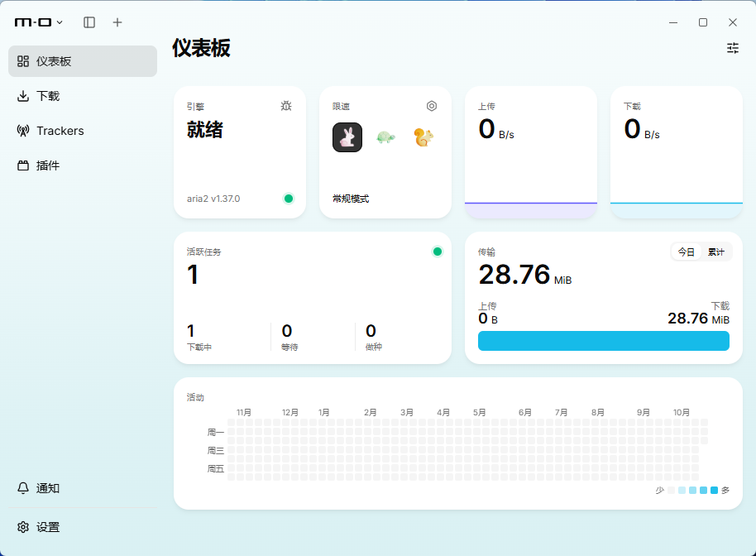Click the 下载 download speed card
This screenshot has width=756, height=556.
point(676,152)
